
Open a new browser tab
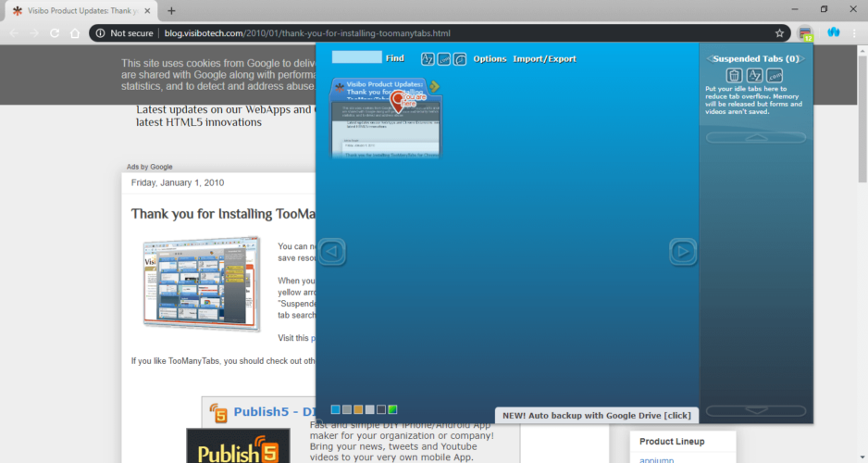(171, 11)
